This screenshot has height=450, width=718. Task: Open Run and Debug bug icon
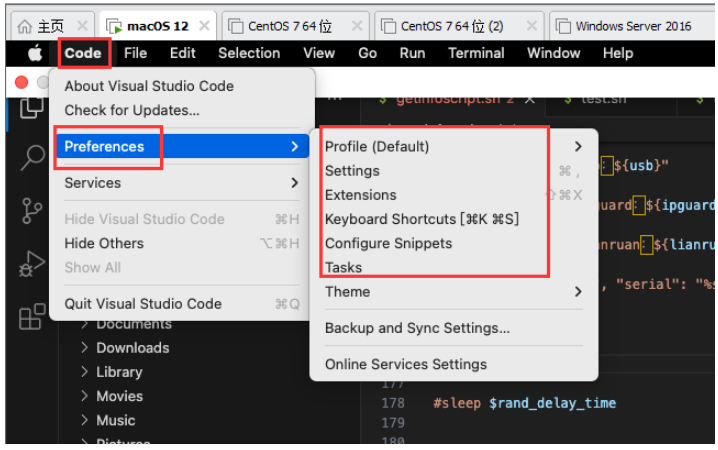click(x=32, y=264)
